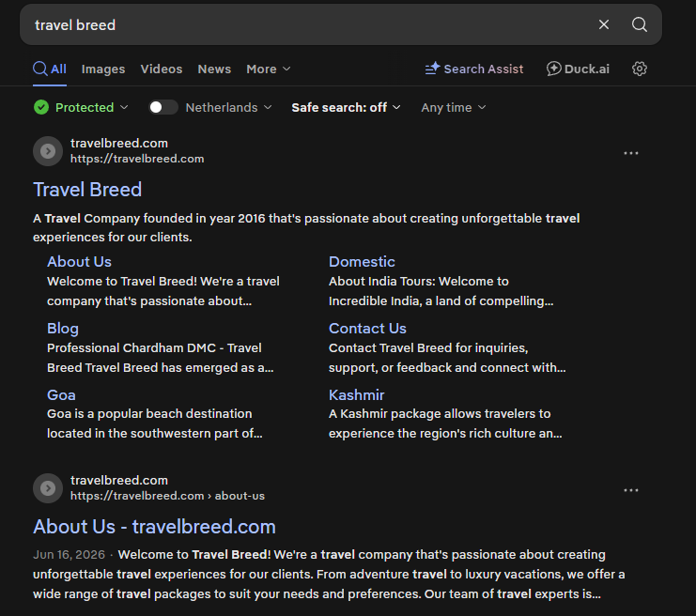Click the Search Assist label

tap(484, 69)
